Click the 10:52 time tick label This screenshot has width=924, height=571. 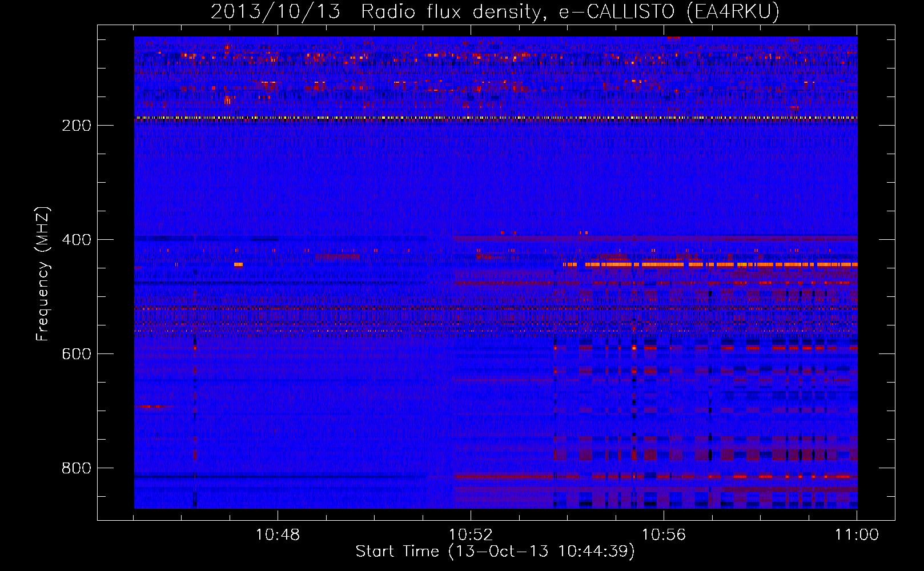tap(471, 535)
